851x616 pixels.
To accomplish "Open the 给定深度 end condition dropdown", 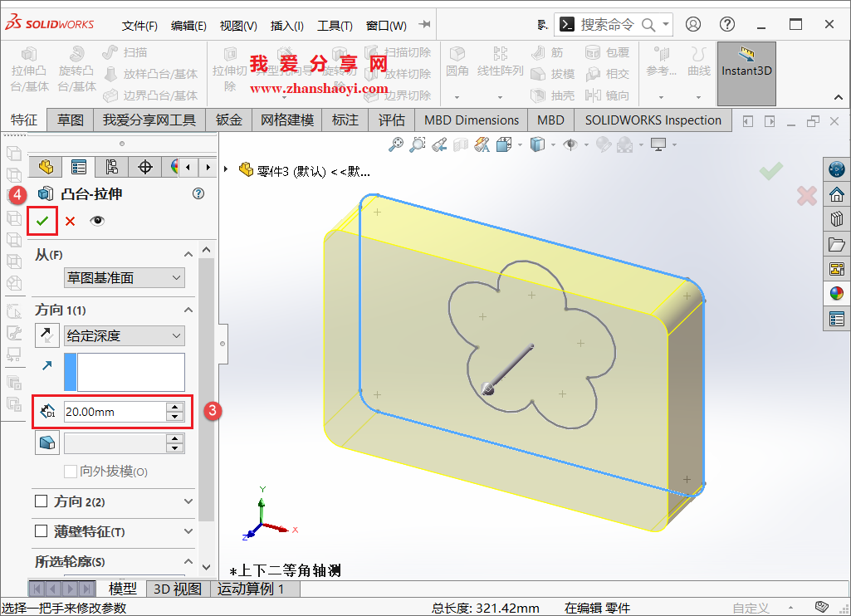I will pos(124,335).
